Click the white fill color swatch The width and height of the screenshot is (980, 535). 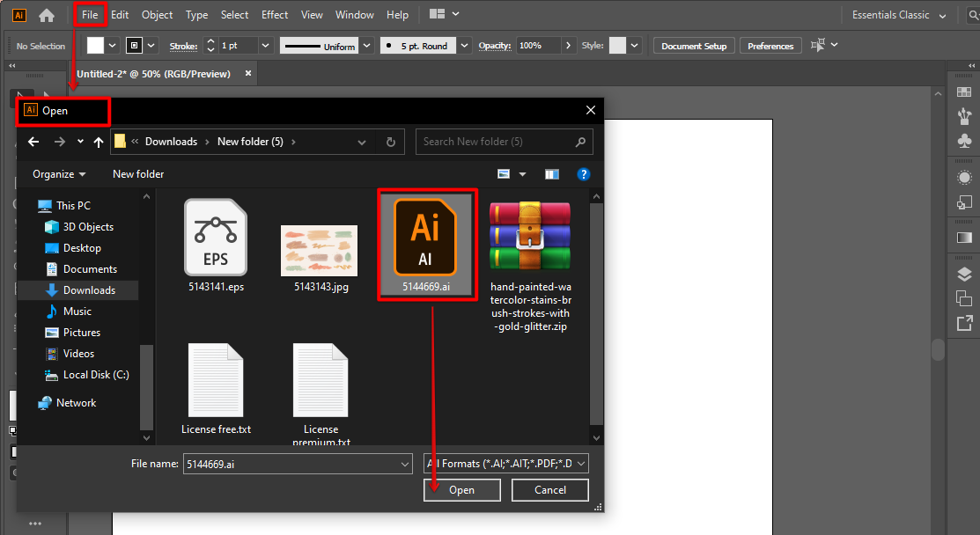coord(97,45)
